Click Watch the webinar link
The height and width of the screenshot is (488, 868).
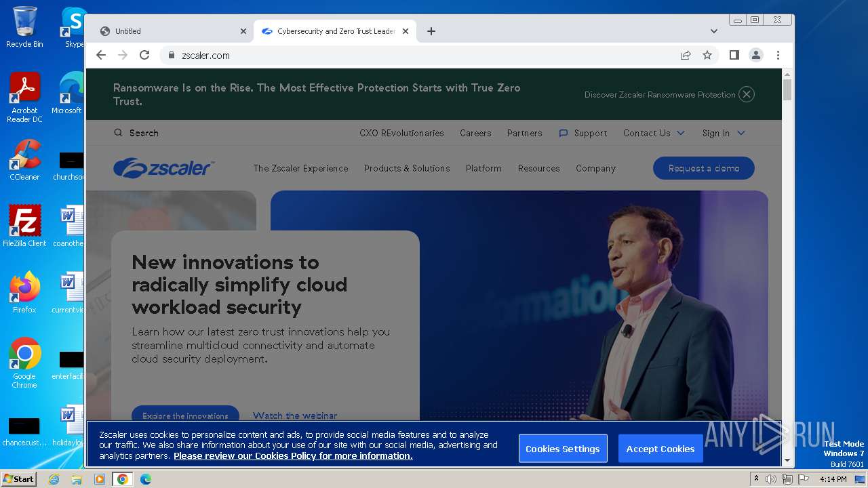tap(295, 415)
